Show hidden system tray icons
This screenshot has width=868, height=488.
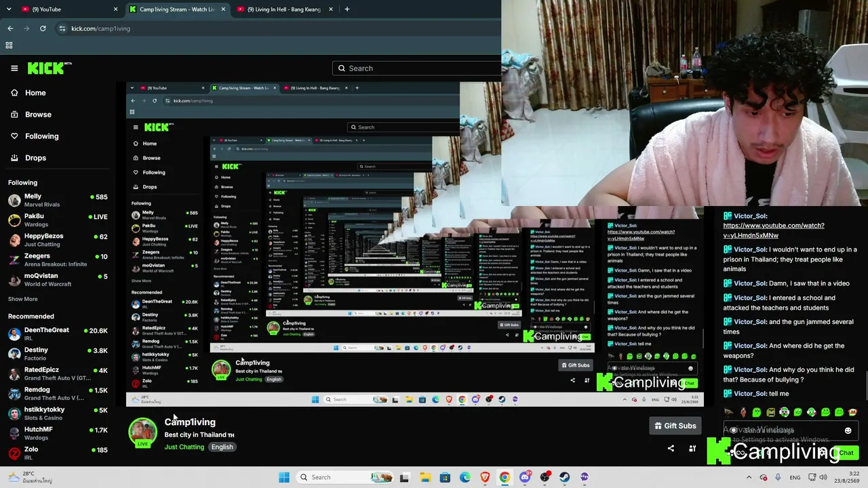tap(749, 477)
